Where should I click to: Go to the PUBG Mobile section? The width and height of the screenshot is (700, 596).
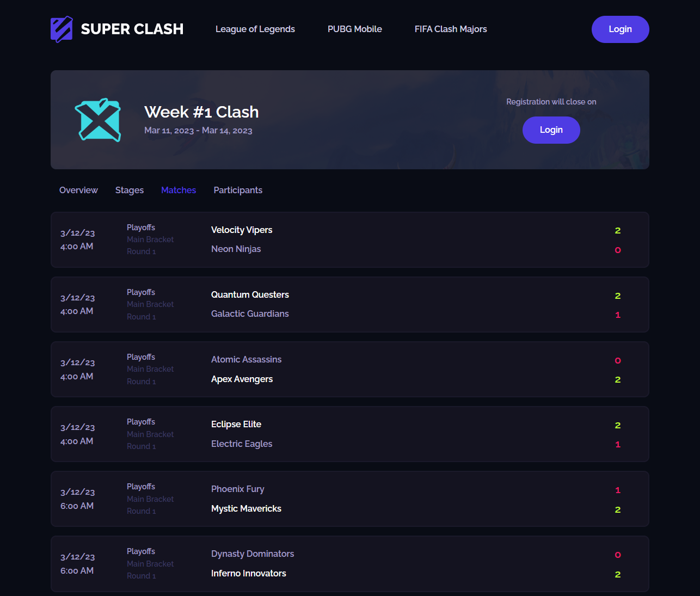click(x=354, y=29)
